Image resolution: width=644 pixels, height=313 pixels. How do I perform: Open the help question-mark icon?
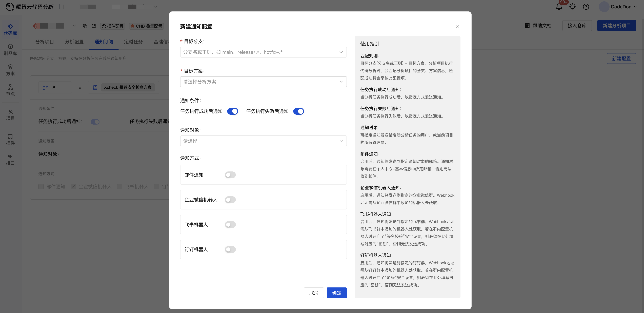coord(586,7)
